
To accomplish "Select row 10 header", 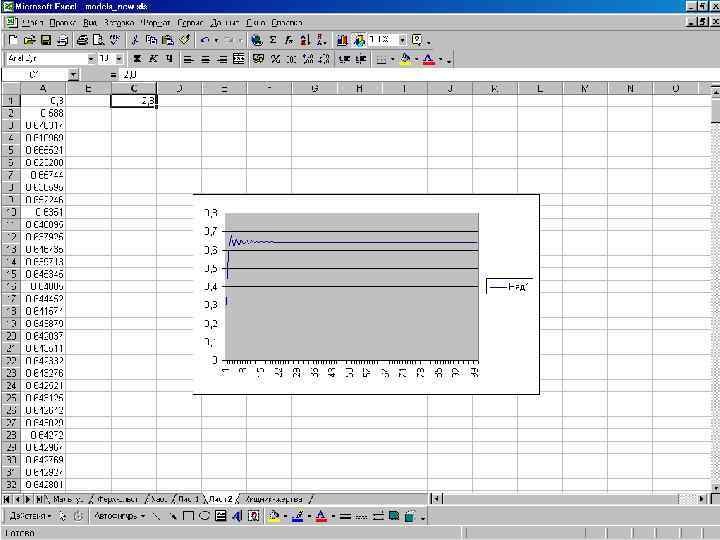I will tap(11, 212).
